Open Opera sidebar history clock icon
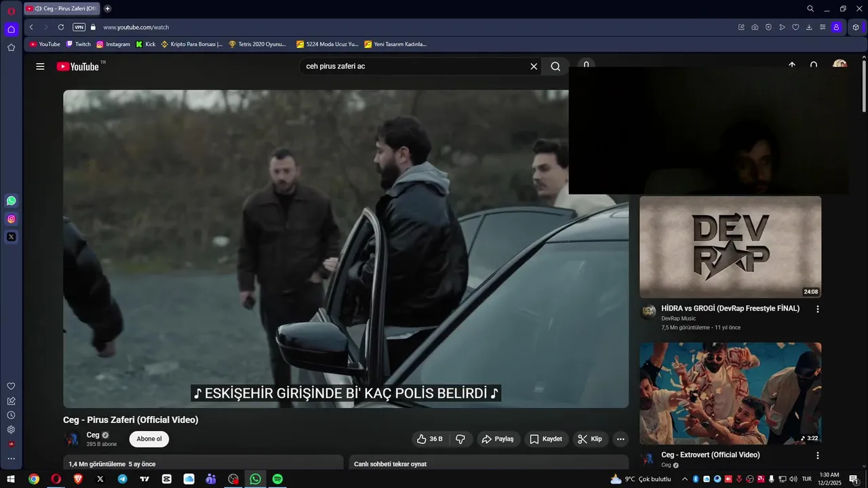The height and width of the screenshot is (488, 868). 11,415
